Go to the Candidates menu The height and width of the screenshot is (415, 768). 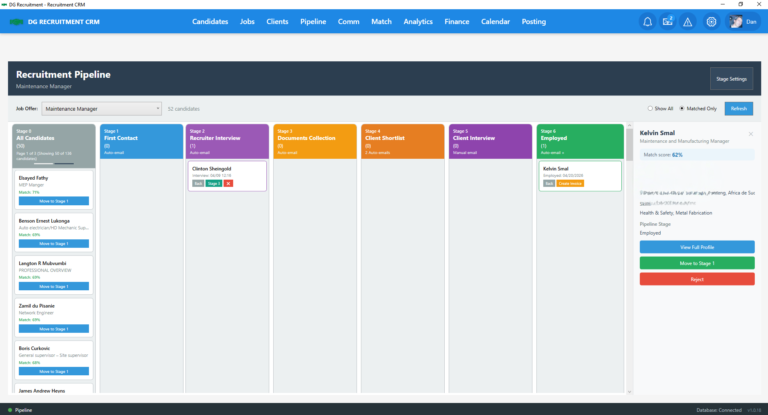210,21
